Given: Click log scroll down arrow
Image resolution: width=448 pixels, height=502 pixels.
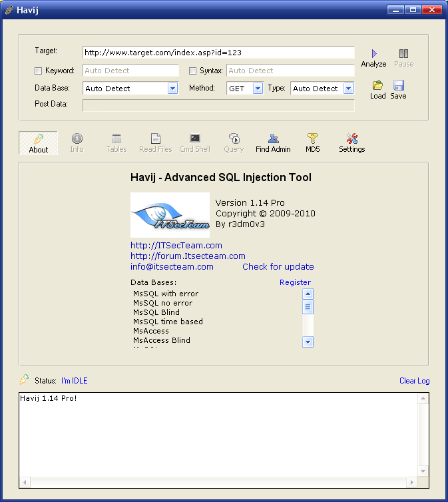Looking at the screenshot, I should click(423, 471).
